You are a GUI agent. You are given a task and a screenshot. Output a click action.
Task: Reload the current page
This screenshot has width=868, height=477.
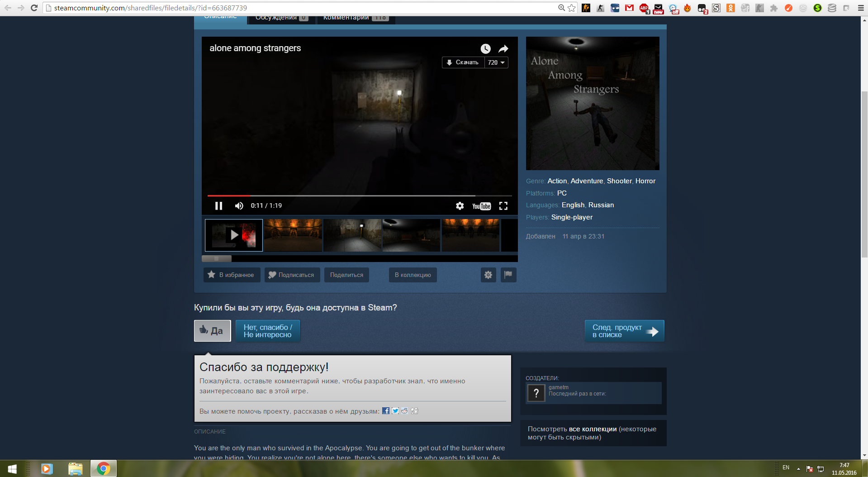point(34,8)
